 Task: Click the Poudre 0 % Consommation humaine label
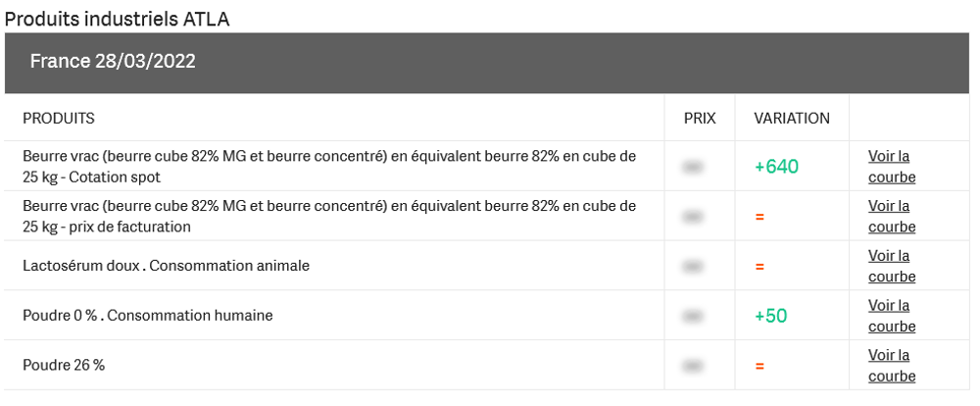[x=148, y=316]
